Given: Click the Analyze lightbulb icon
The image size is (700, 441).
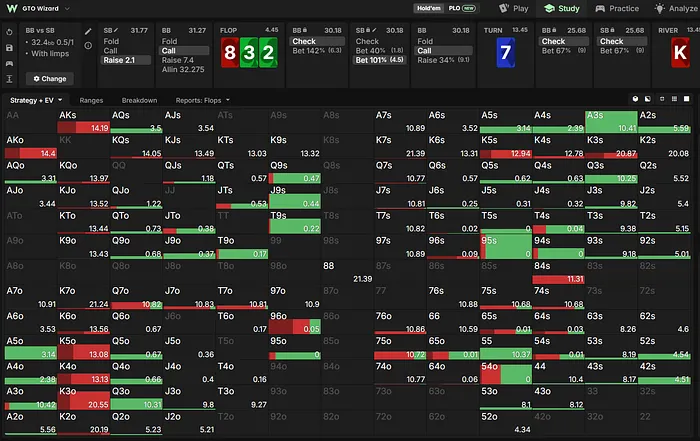Looking at the screenshot, I should (659, 8).
